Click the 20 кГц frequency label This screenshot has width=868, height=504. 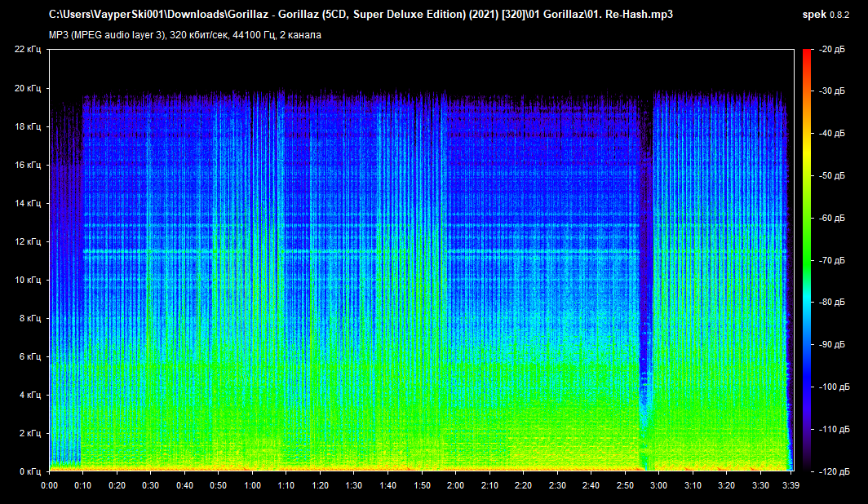(27, 88)
